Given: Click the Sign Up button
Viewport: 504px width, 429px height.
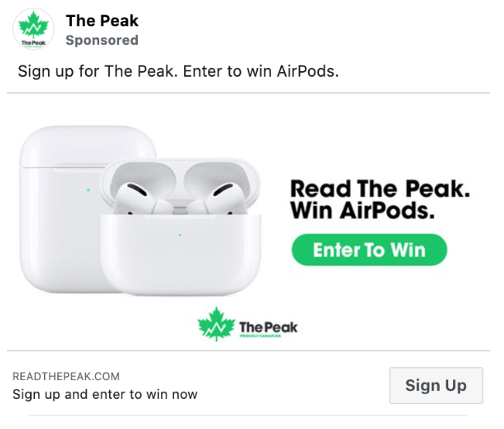Looking at the screenshot, I should point(436,386).
